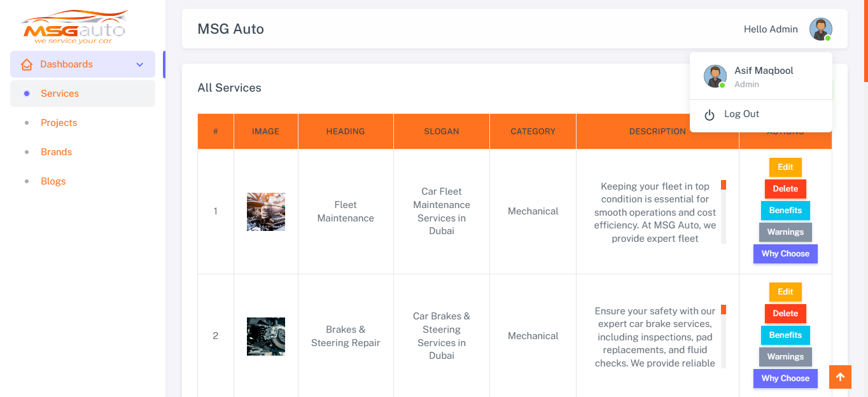Open the Fleet Maintenance service image

266,212
